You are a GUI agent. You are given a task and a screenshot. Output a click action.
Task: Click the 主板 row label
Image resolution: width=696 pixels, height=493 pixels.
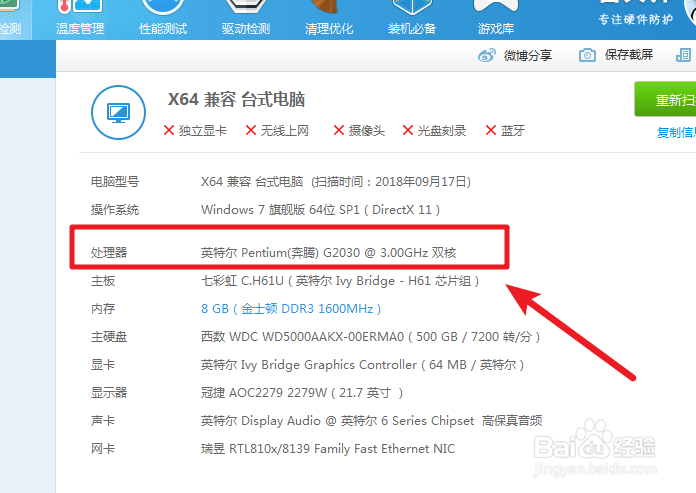[103, 281]
